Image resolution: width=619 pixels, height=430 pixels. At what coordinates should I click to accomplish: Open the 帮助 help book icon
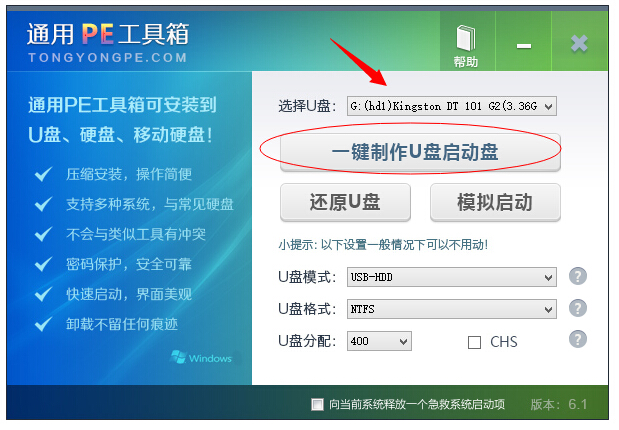[466, 46]
